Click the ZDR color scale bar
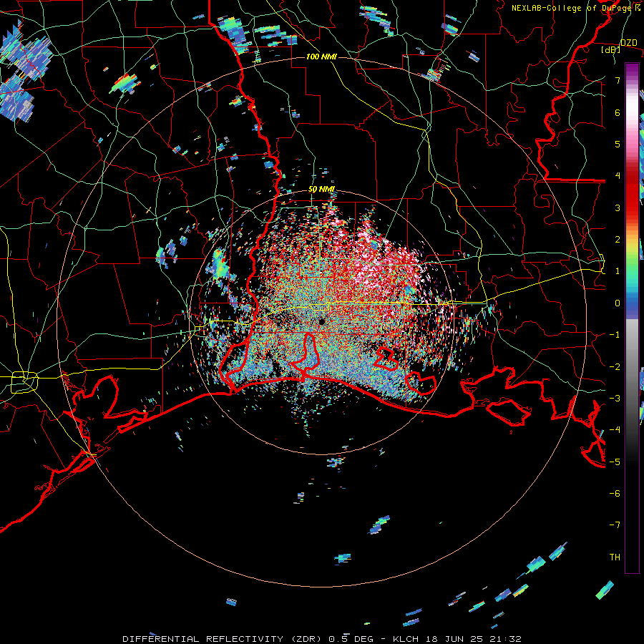The image size is (644, 644). pyautogui.click(x=632, y=318)
